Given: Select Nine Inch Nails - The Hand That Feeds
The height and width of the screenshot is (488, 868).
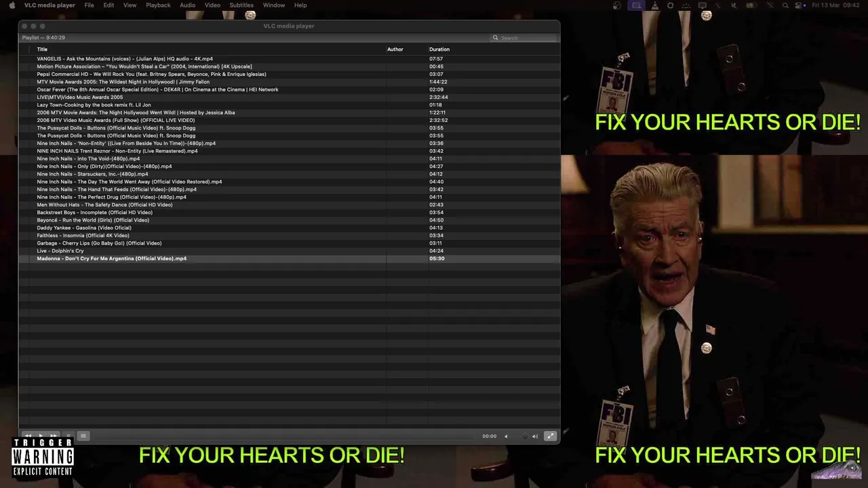Looking at the screenshot, I should (290, 189).
